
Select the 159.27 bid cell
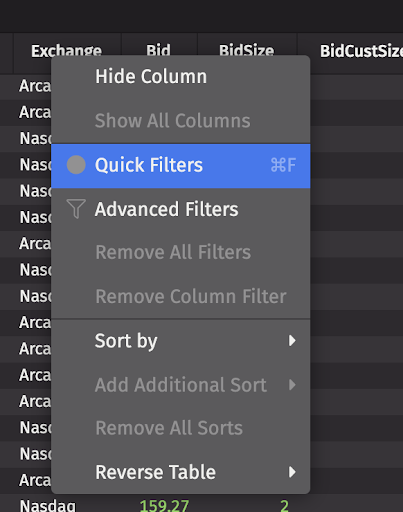pyautogui.click(x=164, y=505)
